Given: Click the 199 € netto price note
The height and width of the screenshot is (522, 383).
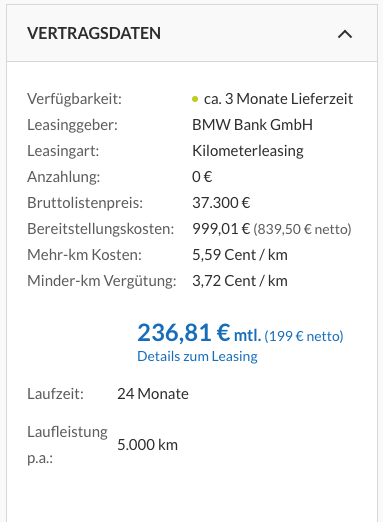Looking at the screenshot, I should click(304, 336).
